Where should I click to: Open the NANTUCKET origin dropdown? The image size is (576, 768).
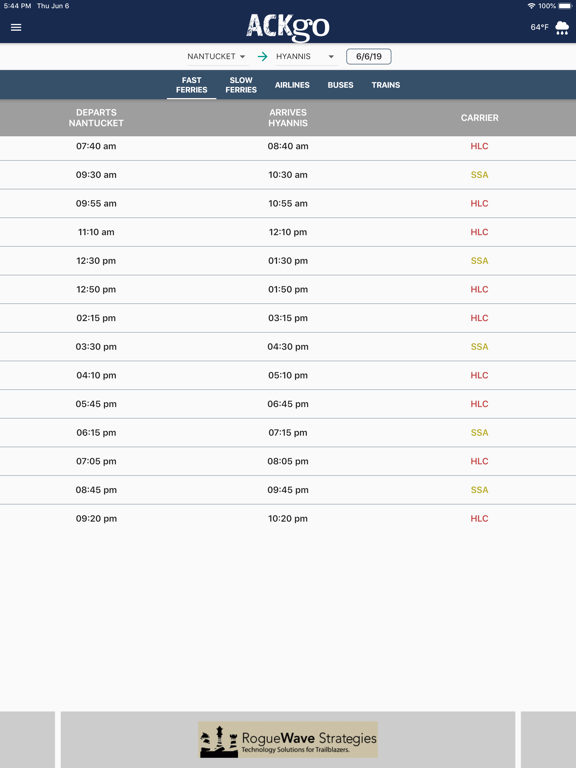(216, 56)
